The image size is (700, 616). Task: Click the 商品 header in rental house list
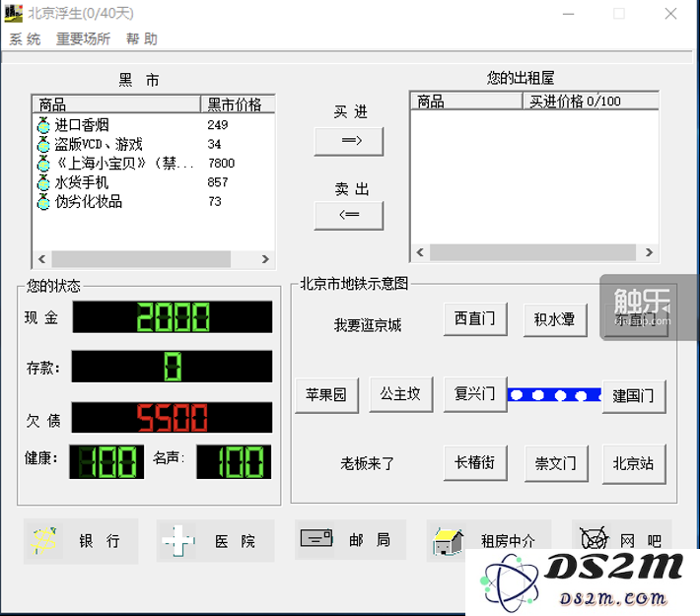[x=466, y=102]
